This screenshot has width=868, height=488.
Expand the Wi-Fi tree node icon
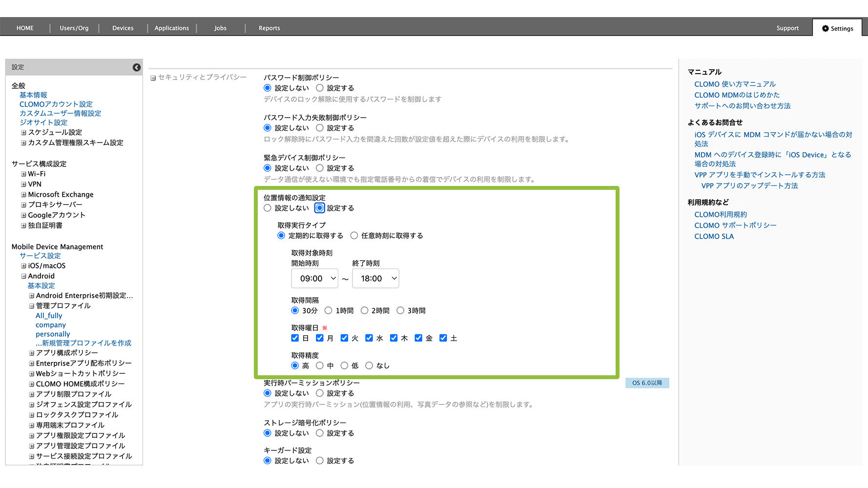(23, 174)
